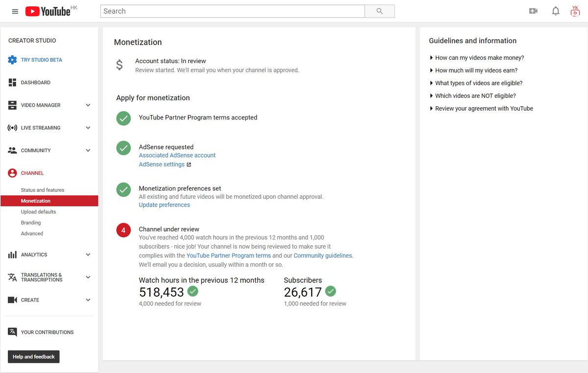Image resolution: width=588 pixels, height=373 pixels.
Task: Open Branding submenu item
Action: (x=31, y=223)
